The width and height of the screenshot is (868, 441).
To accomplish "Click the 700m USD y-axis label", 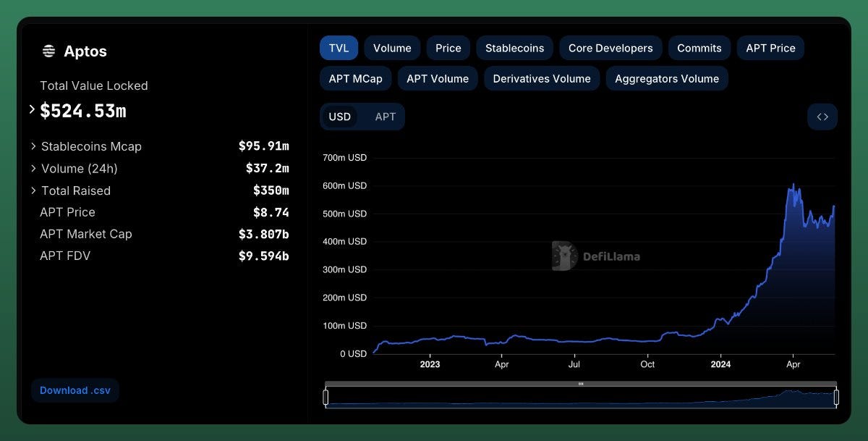I will pos(344,157).
